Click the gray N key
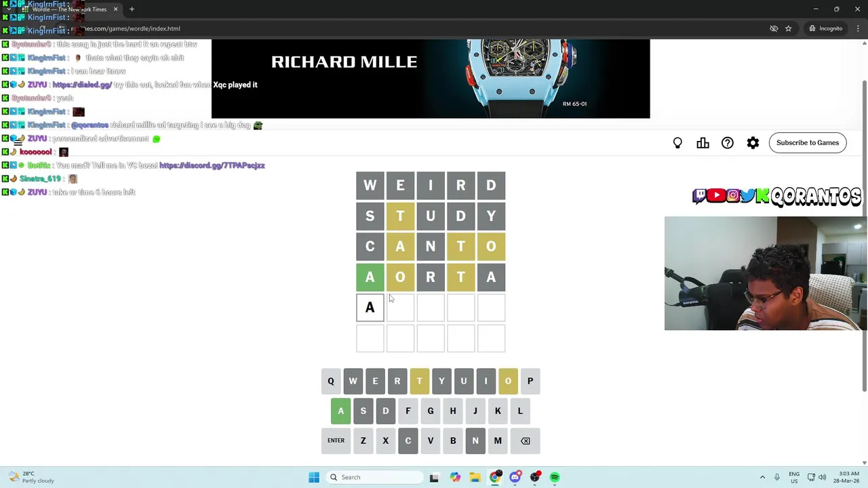Screen dimensions: 868x488 [475, 441]
